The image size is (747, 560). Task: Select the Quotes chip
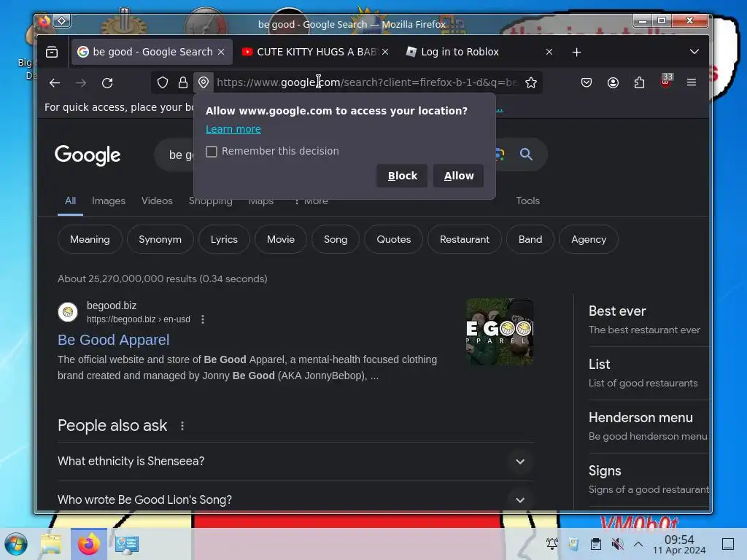(393, 239)
